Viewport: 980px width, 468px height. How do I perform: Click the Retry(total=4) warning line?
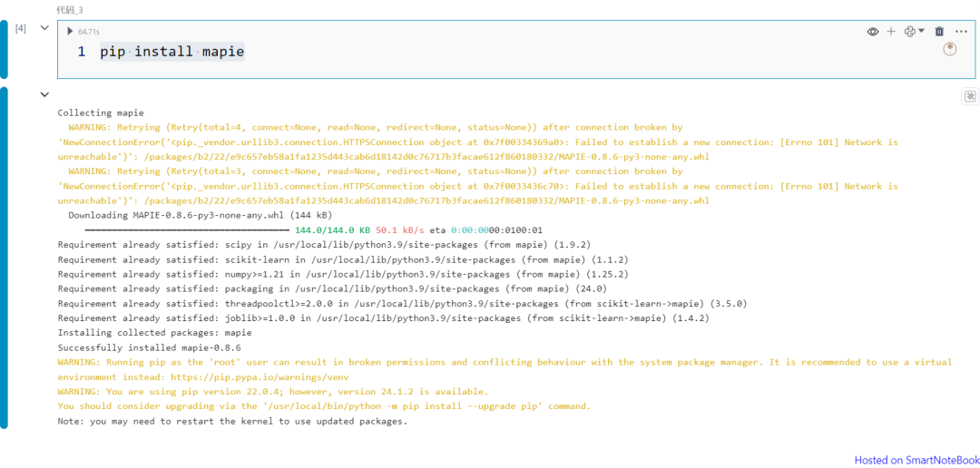376,128
